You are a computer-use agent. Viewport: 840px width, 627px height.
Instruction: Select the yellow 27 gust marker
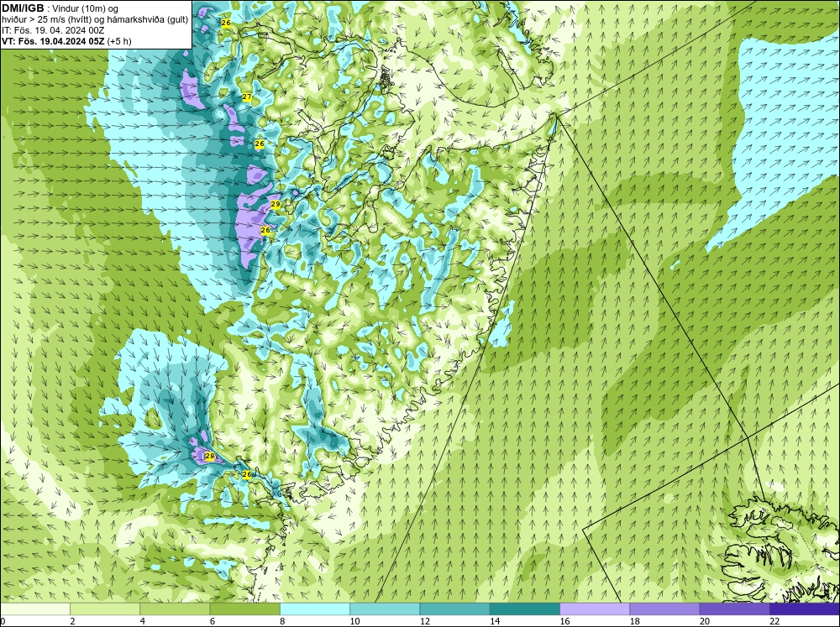[247, 97]
